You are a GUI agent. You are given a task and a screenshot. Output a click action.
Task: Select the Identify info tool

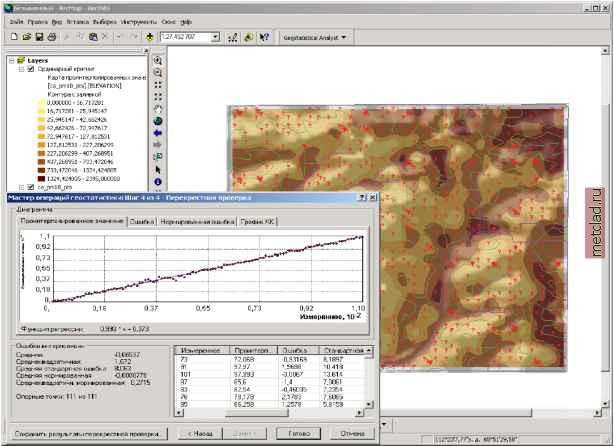[x=158, y=181]
